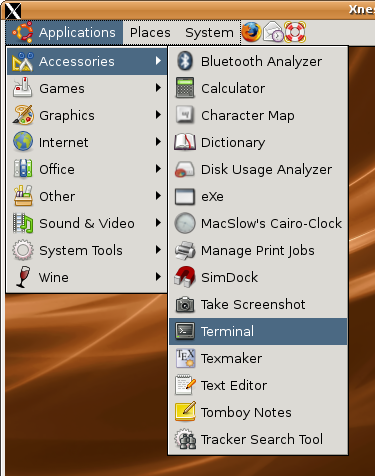
Task: Expand the Other submenu arrow
Action: 158,196
